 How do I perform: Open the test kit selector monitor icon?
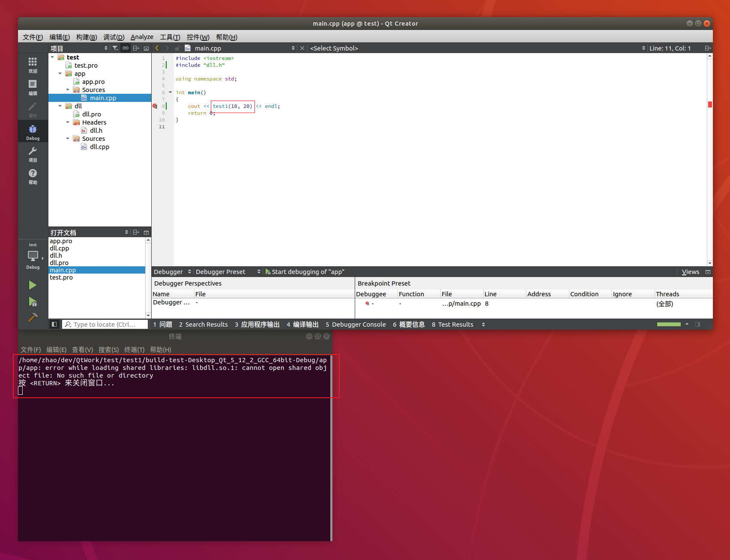tap(33, 257)
